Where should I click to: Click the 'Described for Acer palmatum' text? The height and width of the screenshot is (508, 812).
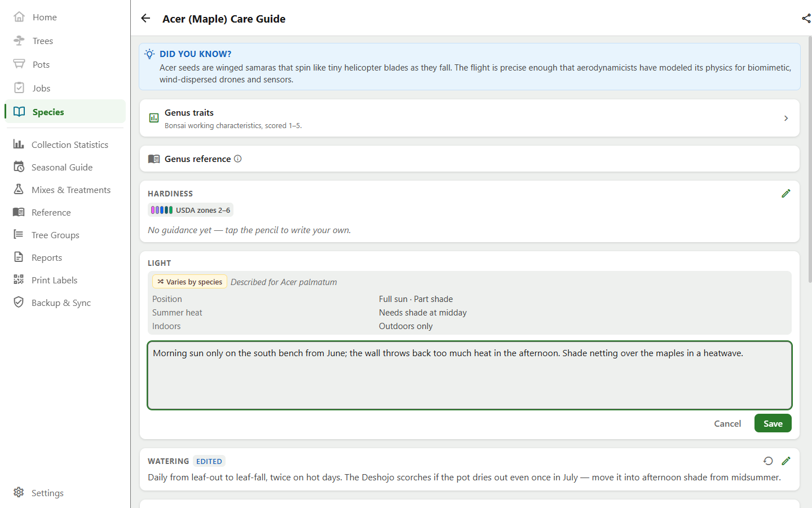284,282
